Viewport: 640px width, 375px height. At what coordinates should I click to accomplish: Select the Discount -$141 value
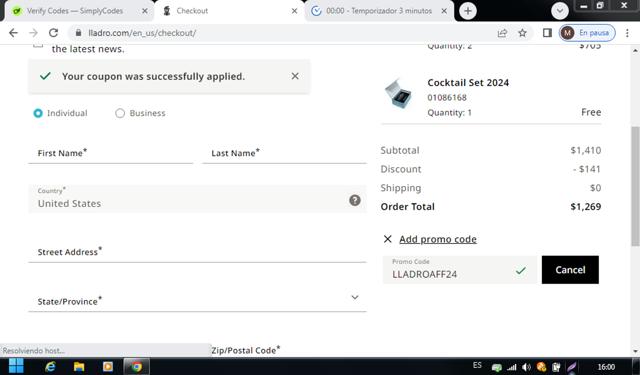pyautogui.click(x=587, y=169)
